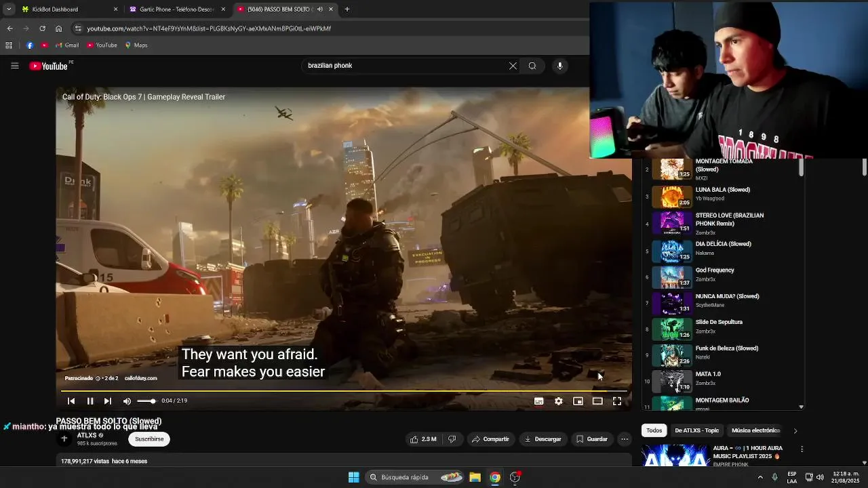Open browser home page button

[58, 28]
